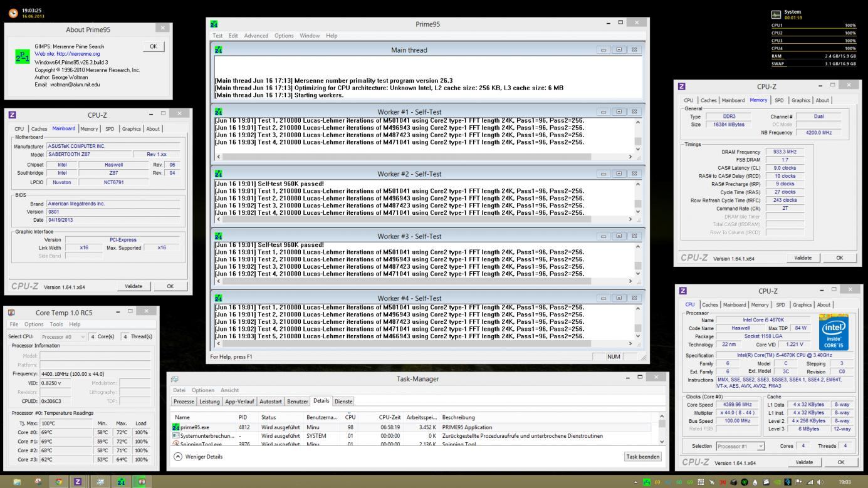The height and width of the screenshot is (488, 868).
Task: Switch to Task-Manager Prozesse tab
Action: click(x=184, y=402)
